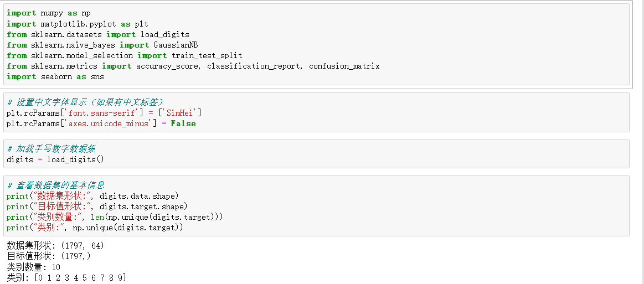Click the line importing load_digits
Image resolution: width=644 pixels, height=284 pixels.
tap(98, 34)
